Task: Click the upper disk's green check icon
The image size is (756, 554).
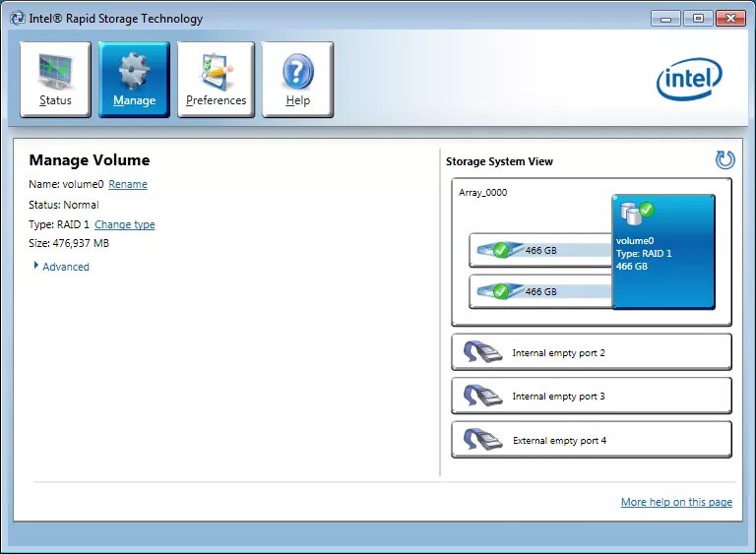Action: click(500, 250)
